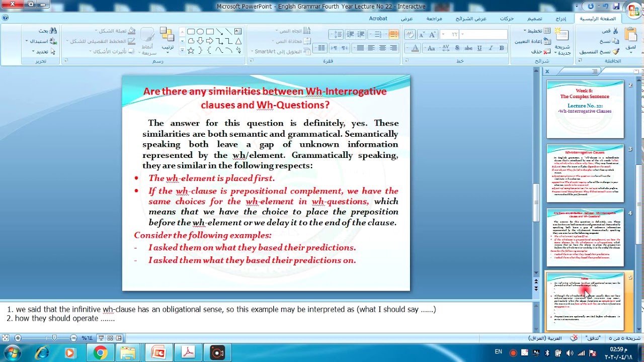Toggle the Justify text paragraph button
This screenshot has width=644, height=362.
click(x=360, y=48)
